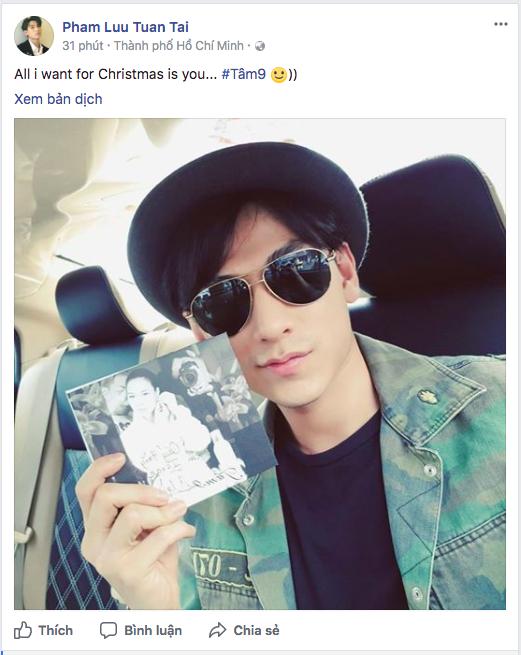Click the smiley emoji in caption
Viewport: 521px width, 655px height.
coord(279,75)
